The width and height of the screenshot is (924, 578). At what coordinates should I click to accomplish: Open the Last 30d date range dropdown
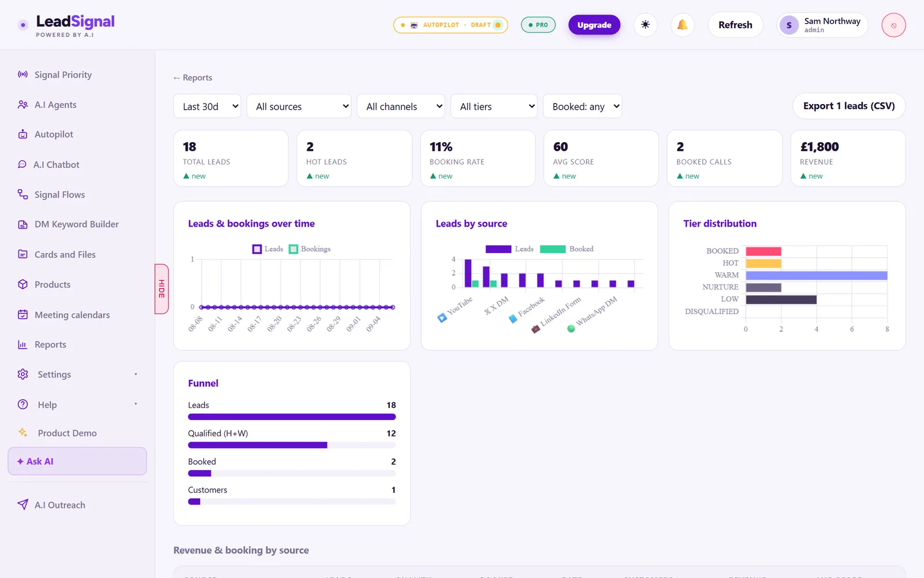207,106
